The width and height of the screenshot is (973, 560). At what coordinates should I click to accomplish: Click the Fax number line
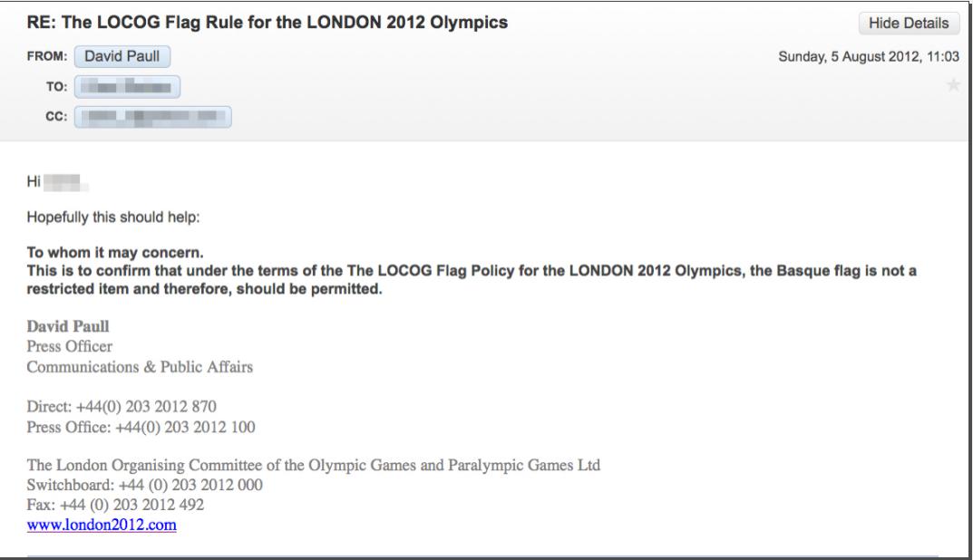coord(115,505)
